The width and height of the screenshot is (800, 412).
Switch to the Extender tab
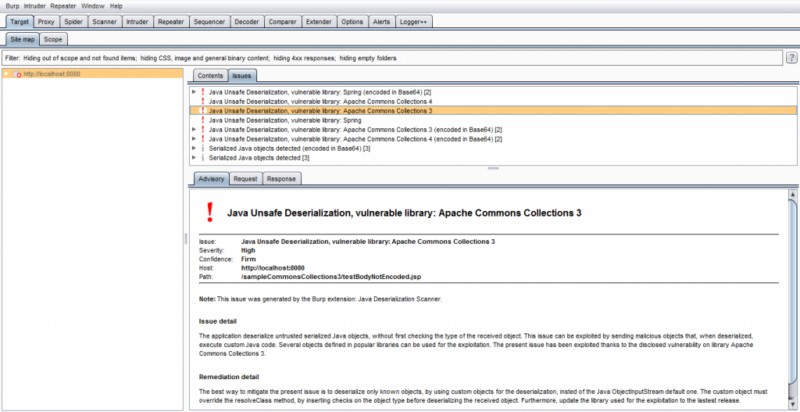coord(319,22)
